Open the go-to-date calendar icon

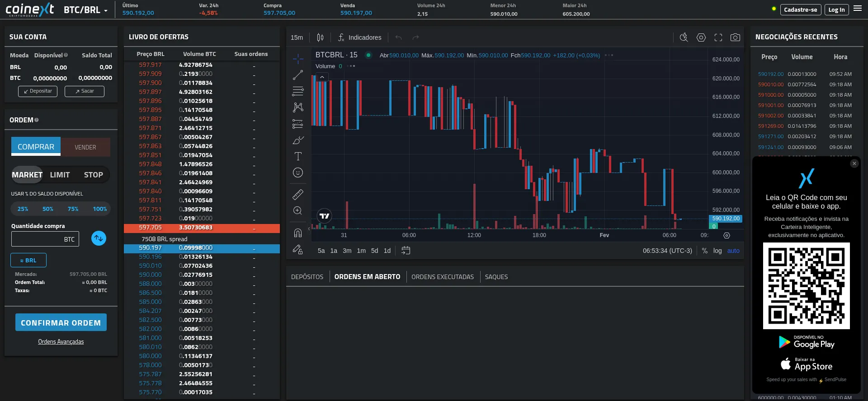(406, 251)
